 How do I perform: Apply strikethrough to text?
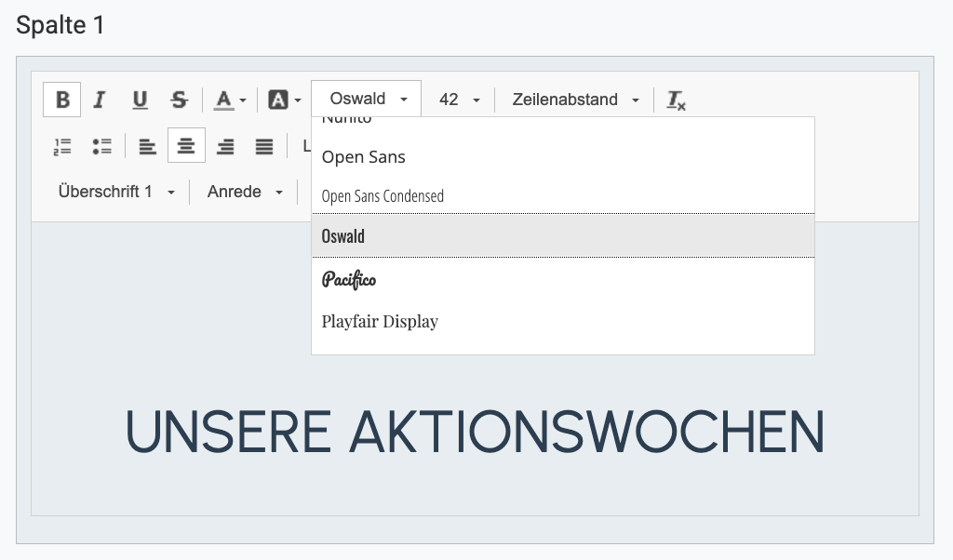(x=179, y=100)
